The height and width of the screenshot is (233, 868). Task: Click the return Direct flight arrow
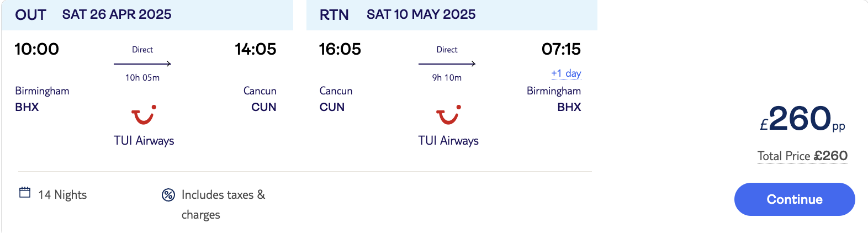[447, 63]
